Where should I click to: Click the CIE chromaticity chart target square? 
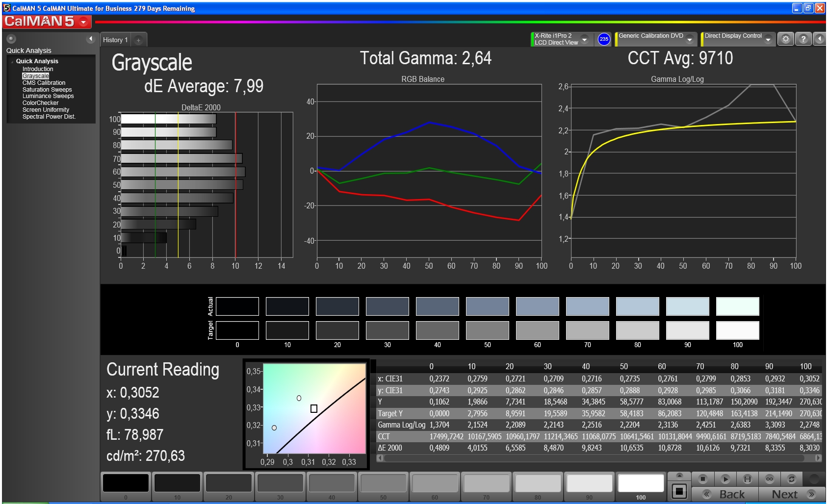click(314, 408)
